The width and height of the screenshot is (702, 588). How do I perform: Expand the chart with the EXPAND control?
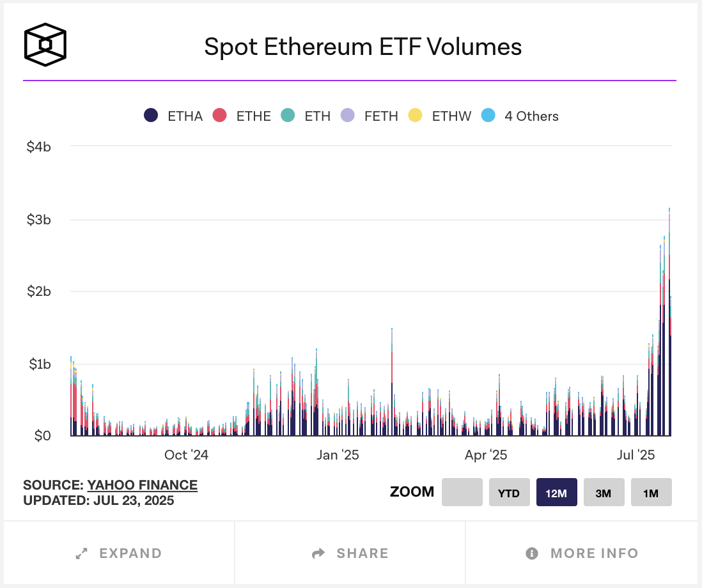[x=118, y=553]
